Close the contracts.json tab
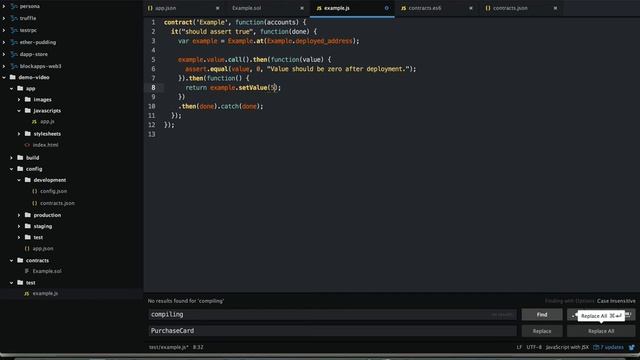Image resolution: width=640 pixels, height=360 pixels. click(x=556, y=8)
